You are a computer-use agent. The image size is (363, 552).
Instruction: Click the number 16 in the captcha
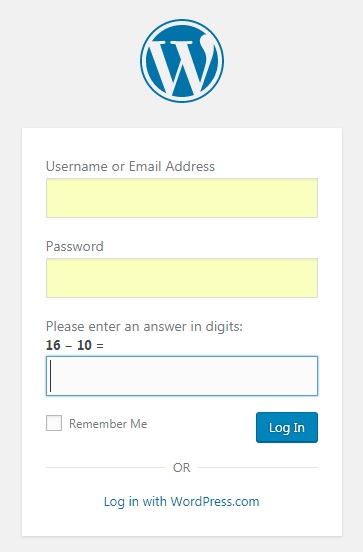pos(53,345)
